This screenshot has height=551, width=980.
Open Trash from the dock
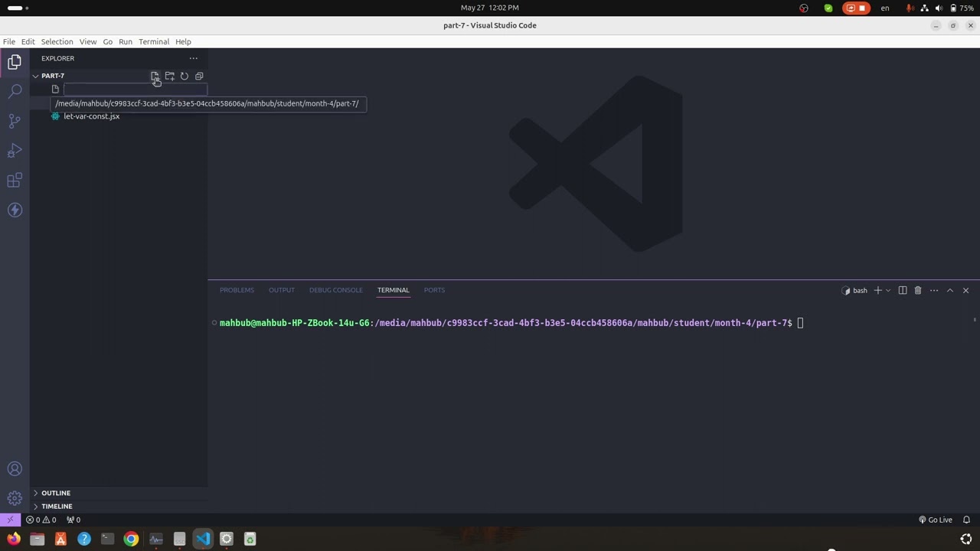250,540
